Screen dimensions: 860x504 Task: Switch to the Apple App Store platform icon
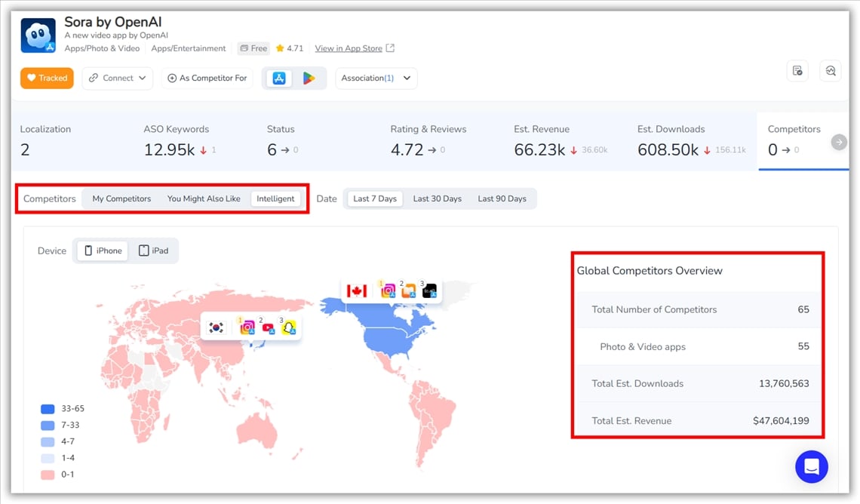click(x=279, y=78)
